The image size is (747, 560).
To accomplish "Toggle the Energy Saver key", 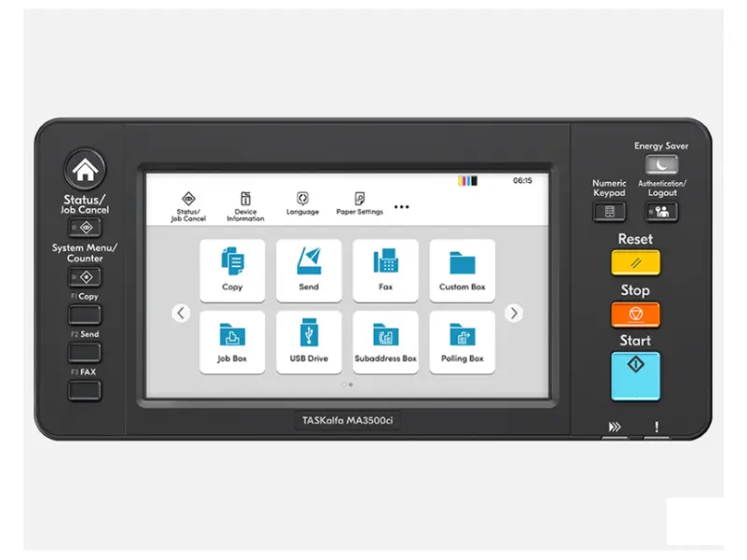I will tap(661, 165).
